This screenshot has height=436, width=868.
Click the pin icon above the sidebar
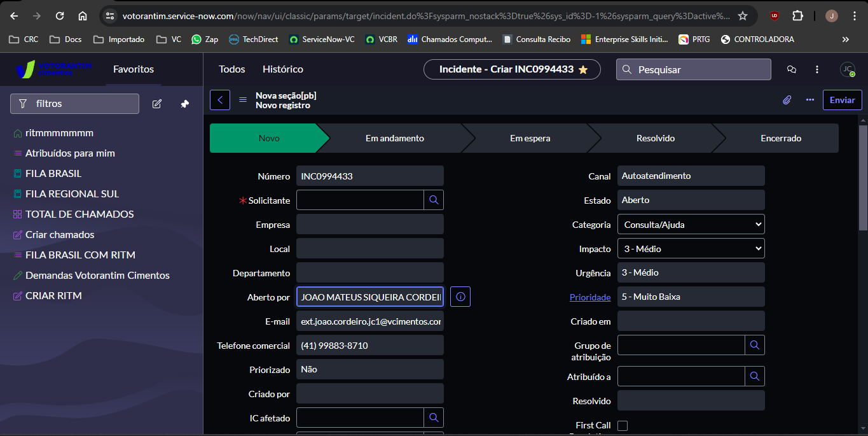click(x=184, y=104)
